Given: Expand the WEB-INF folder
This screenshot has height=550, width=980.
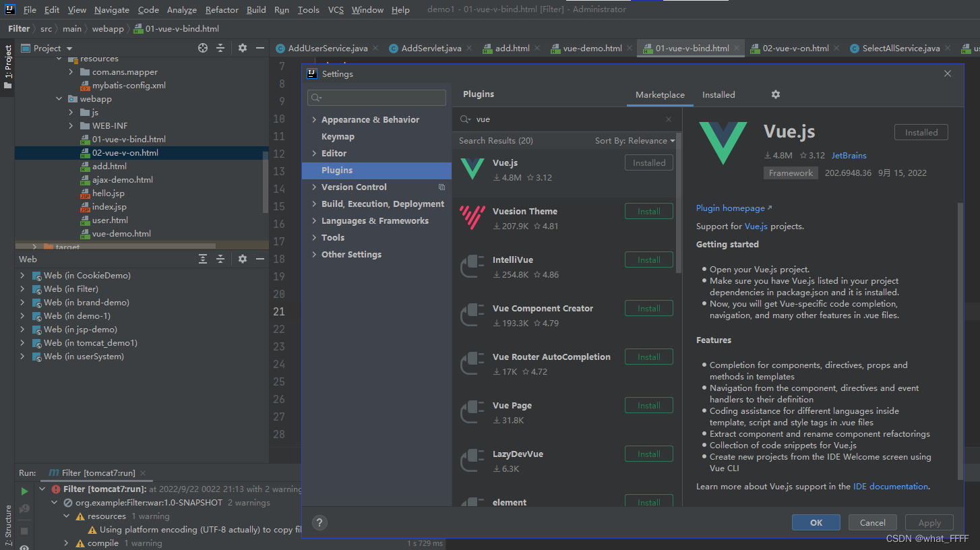Looking at the screenshot, I should tap(71, 126).
